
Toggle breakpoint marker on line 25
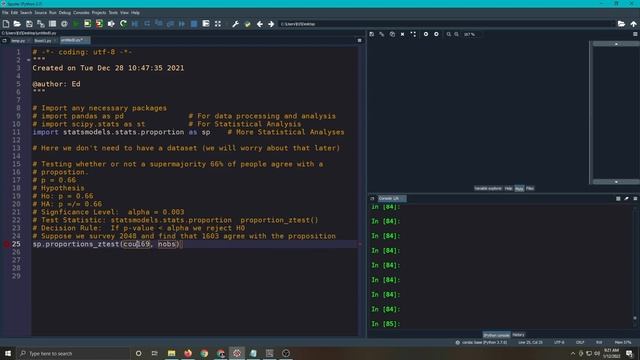7,244
